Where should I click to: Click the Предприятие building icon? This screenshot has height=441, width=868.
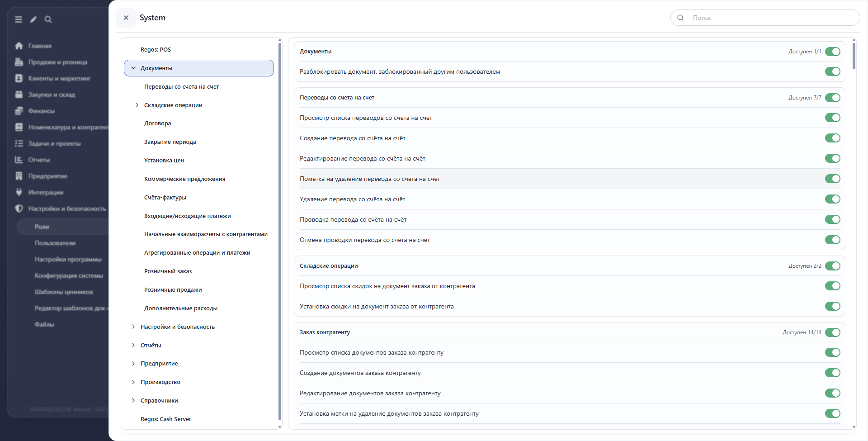pos(19,176)
